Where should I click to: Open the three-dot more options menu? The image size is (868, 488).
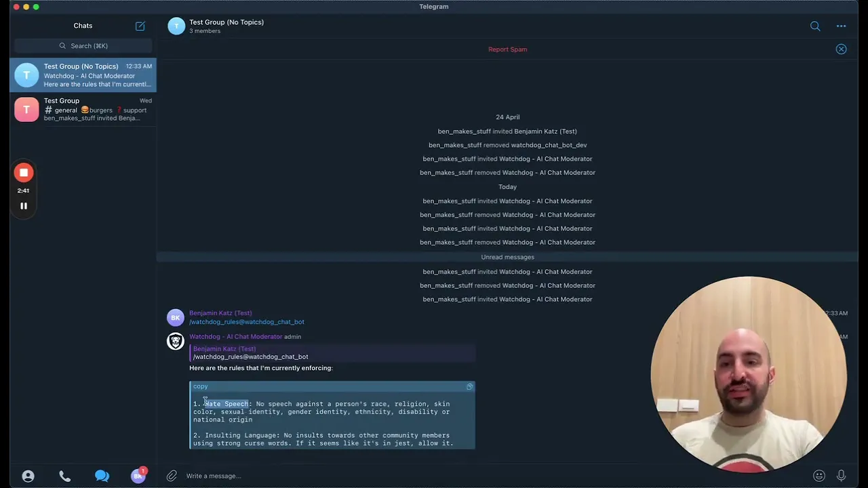[x=841, y=26]
